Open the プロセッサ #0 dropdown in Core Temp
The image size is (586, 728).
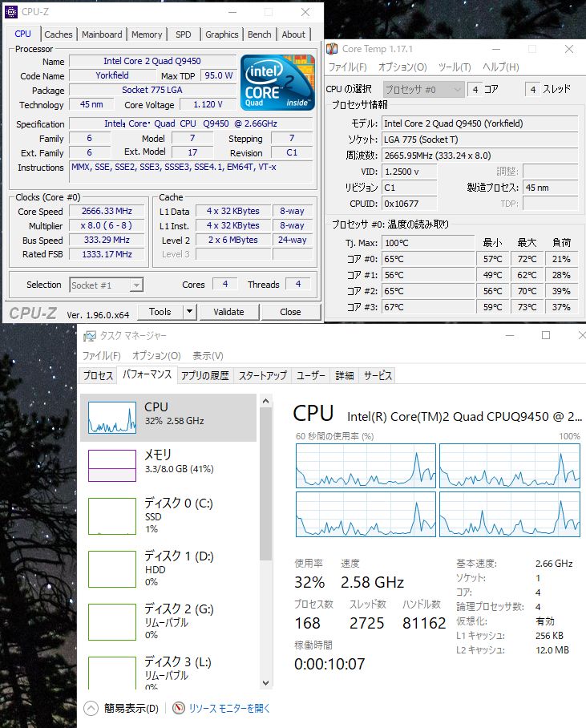pyautogui.click(x=424, y=89)
